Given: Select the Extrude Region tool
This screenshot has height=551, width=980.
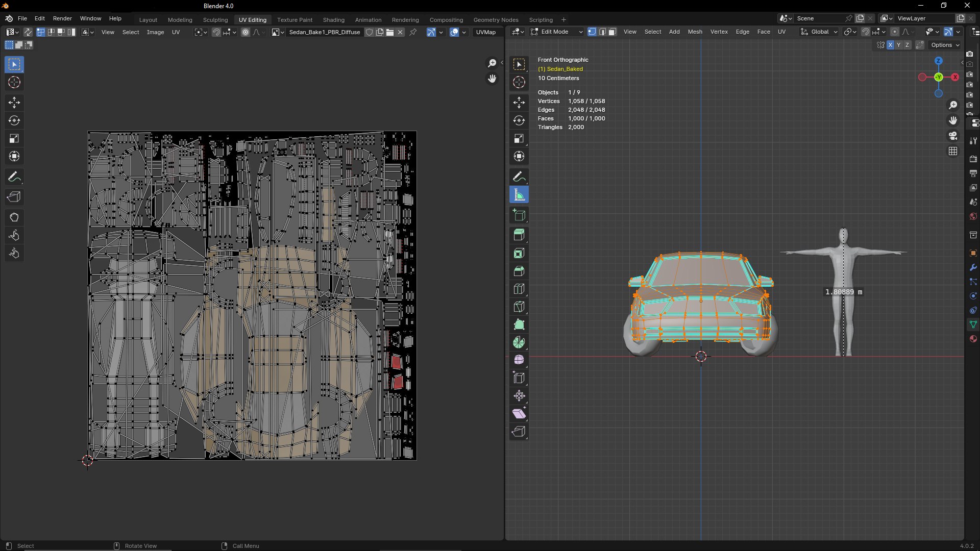Looking at the screenshot, I should point(519,235).
